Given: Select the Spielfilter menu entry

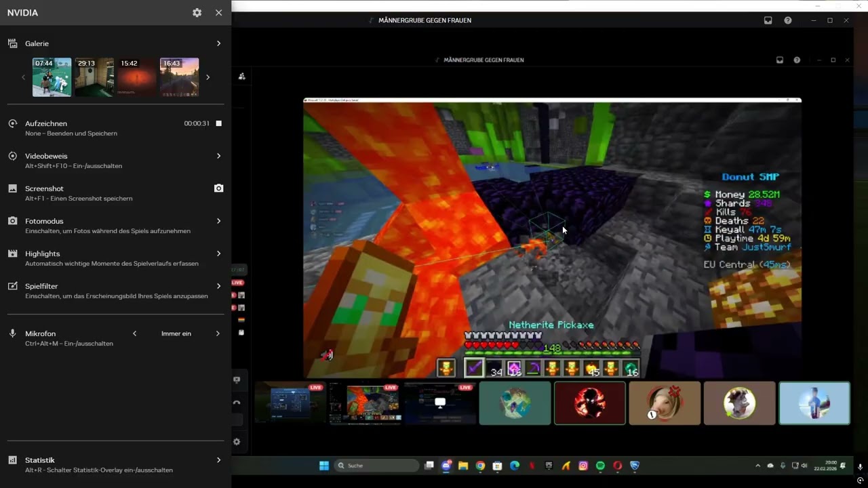Looking at the screenshot, I should tap(115, 291).
